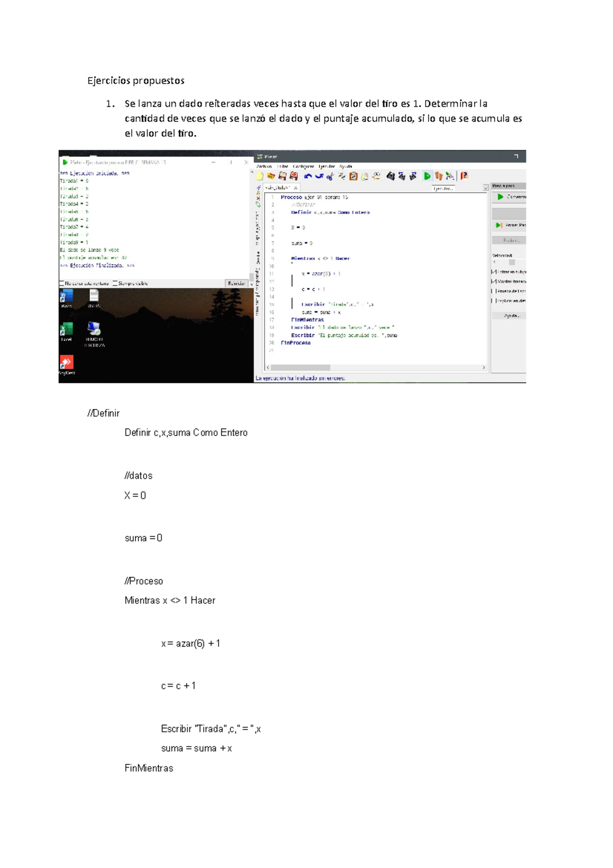The height and width of the screenshot is (868, 613).
Task: Expand the dropdown arrow beside the tab bar
Action: tap(485, 188)
